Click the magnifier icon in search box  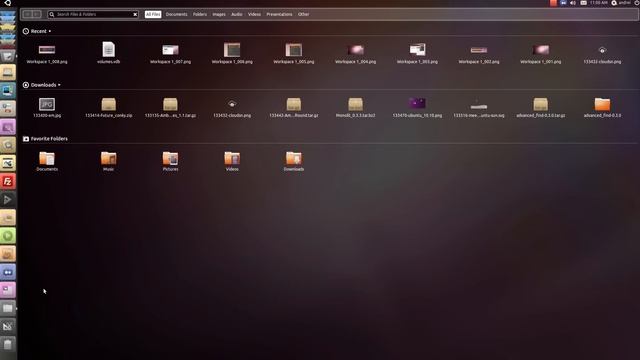(x=52, y=14)
